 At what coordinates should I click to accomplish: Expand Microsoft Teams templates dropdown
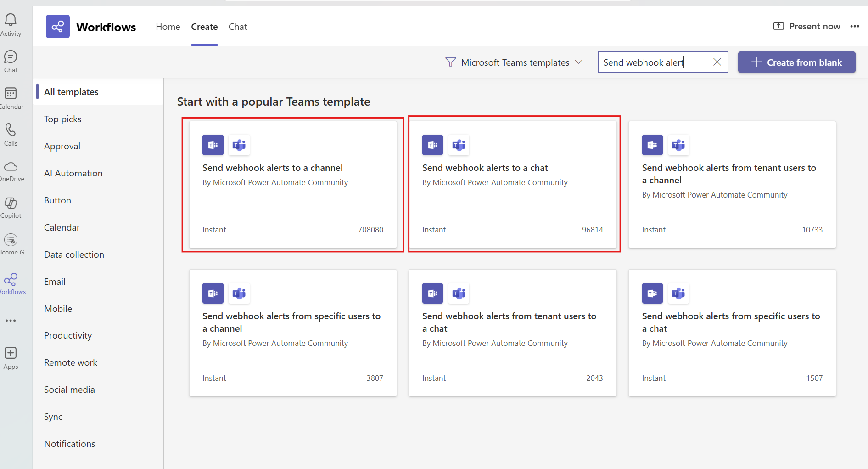(x=514, y=62)
